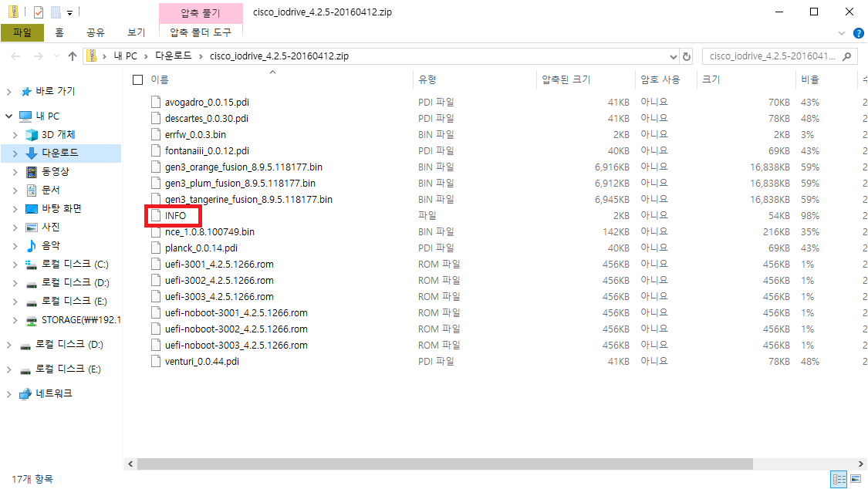Select uefi-noboot-3002_4.2.5.1266.rom
This screenshot has width=868, height=489.
pos(236,329)
